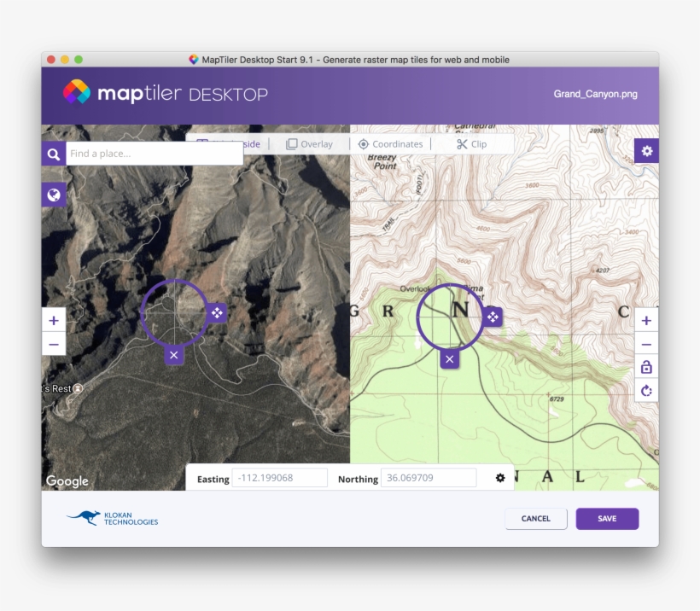
Task: Remove the marker on the topo map
Action: click(x=450, y=359)
